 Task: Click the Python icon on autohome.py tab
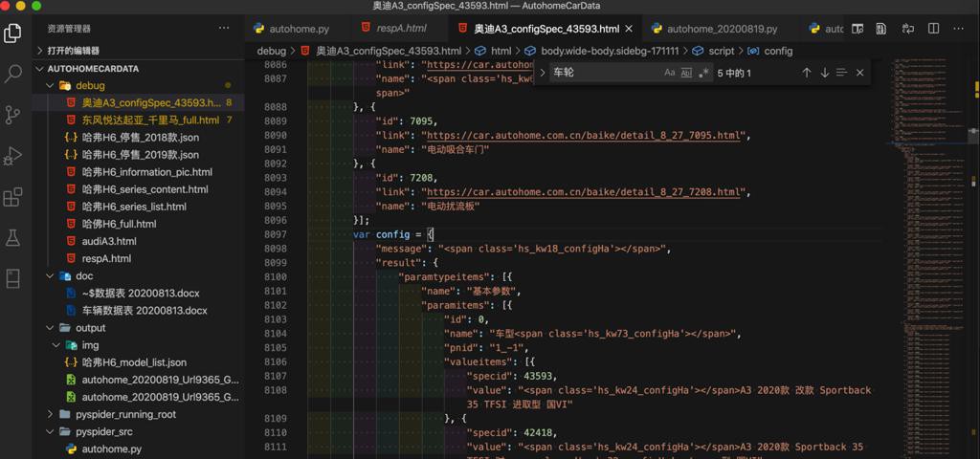pyautogui.click(x=258, y=29)
